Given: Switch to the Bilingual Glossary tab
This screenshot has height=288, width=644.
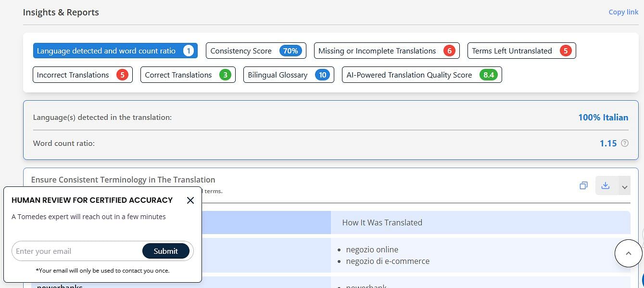Looking at the screenshot, I should pos(289,75).
